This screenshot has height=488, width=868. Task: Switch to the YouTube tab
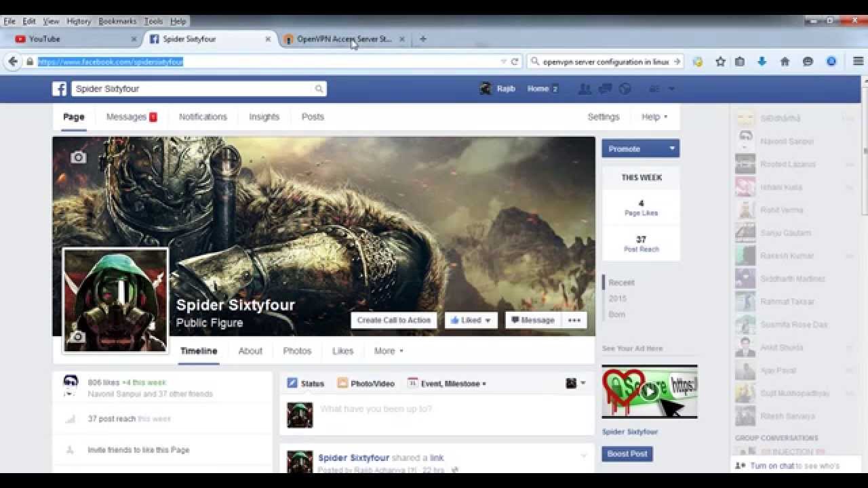[x=75, y=39]
